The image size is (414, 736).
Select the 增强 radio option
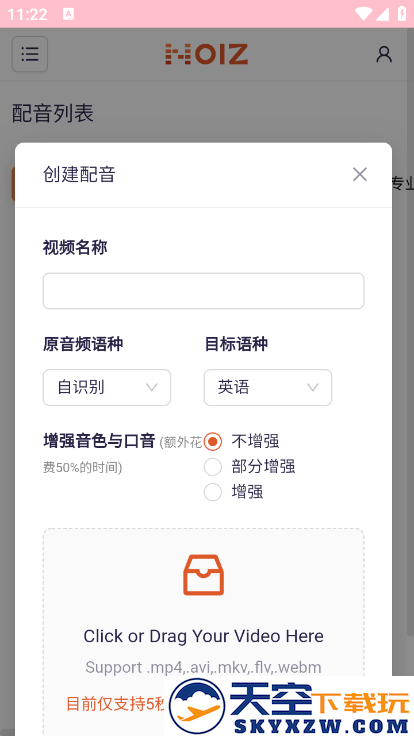213,492
